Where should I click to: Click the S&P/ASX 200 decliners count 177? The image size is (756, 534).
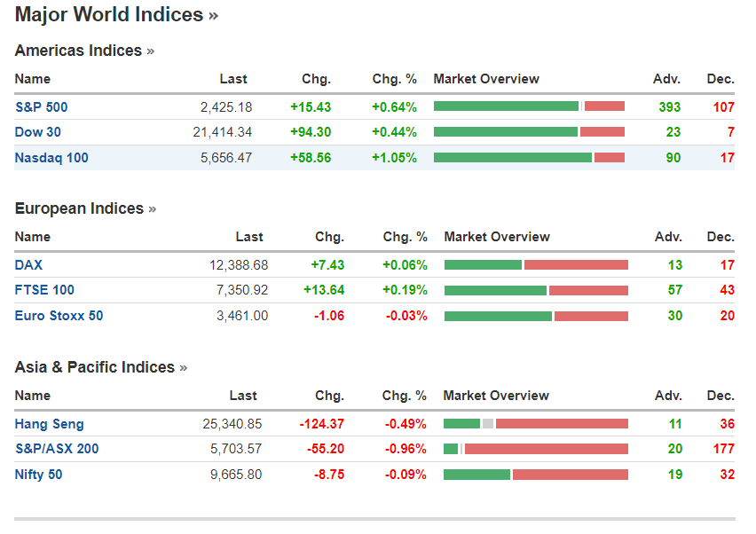coord(723,449)
